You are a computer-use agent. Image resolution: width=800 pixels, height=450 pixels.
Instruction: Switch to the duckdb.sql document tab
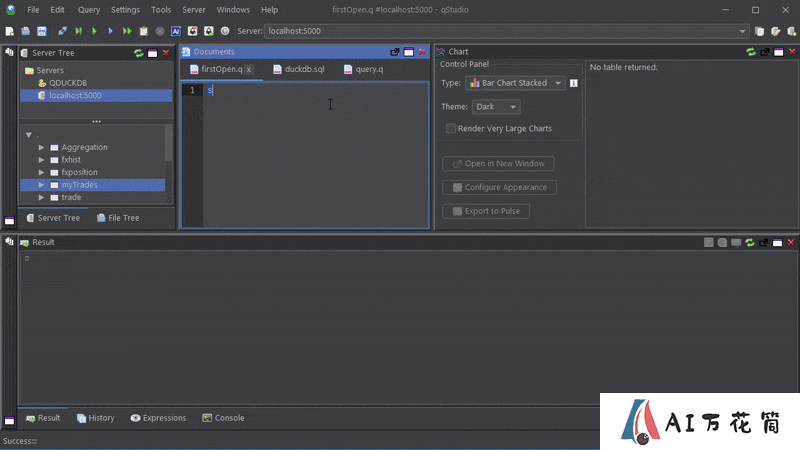[299, 69]
